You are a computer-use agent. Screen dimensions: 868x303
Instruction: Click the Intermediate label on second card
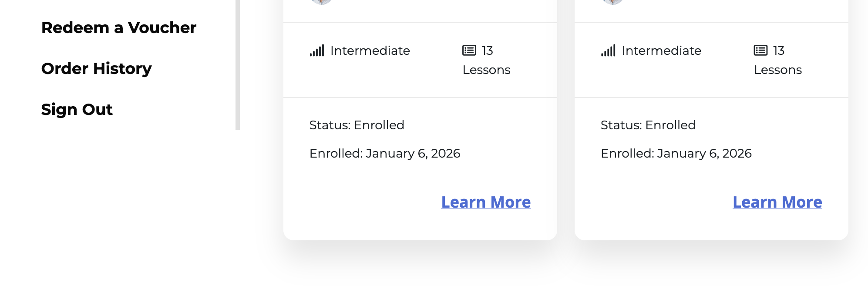coord(661,51)
